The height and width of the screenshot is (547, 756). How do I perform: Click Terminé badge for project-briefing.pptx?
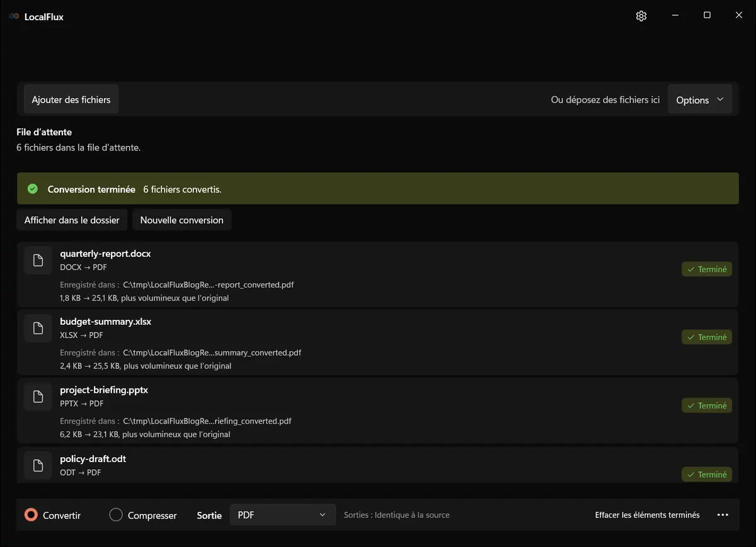click(706, 406)
